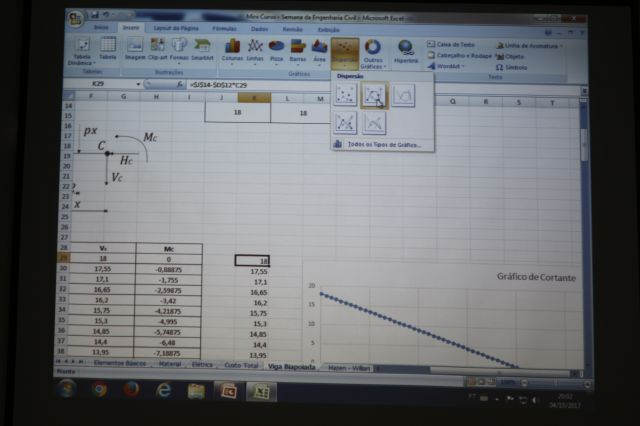Open PowerPoint from the Windows taskbar
This screenshot has width=640, height=426.
[228, 390]
